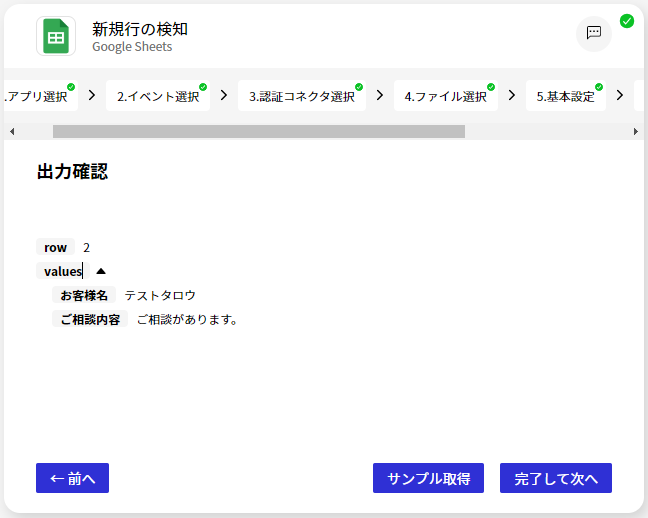This screenshot has height=518, width=648.
Task: Click the chevron after ファイル選択 step
Action: pos(512,96)
